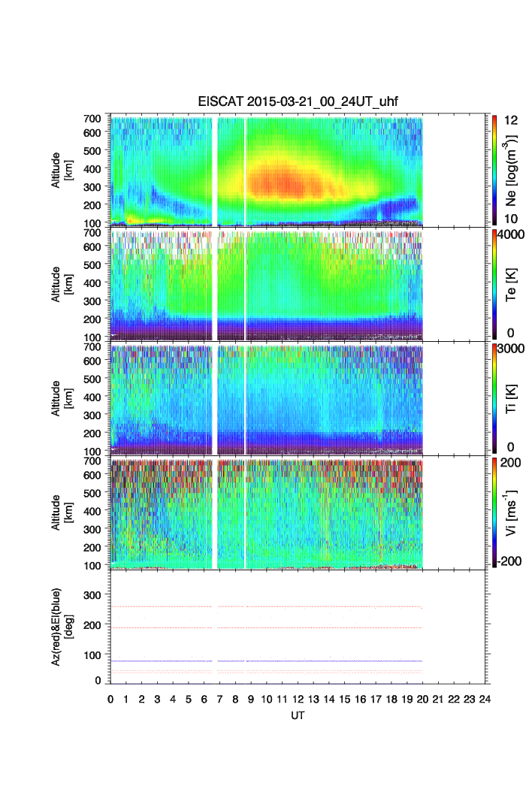
Task: Click the "UT" x-axis label
Action: [298, 715]
